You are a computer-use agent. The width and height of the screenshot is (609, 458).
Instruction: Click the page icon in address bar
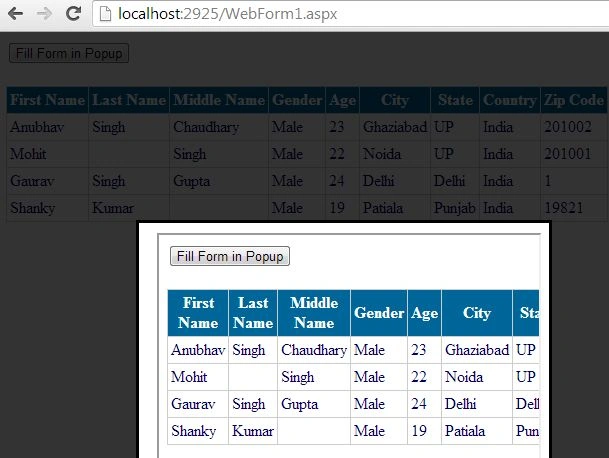[x=106, y=14]
